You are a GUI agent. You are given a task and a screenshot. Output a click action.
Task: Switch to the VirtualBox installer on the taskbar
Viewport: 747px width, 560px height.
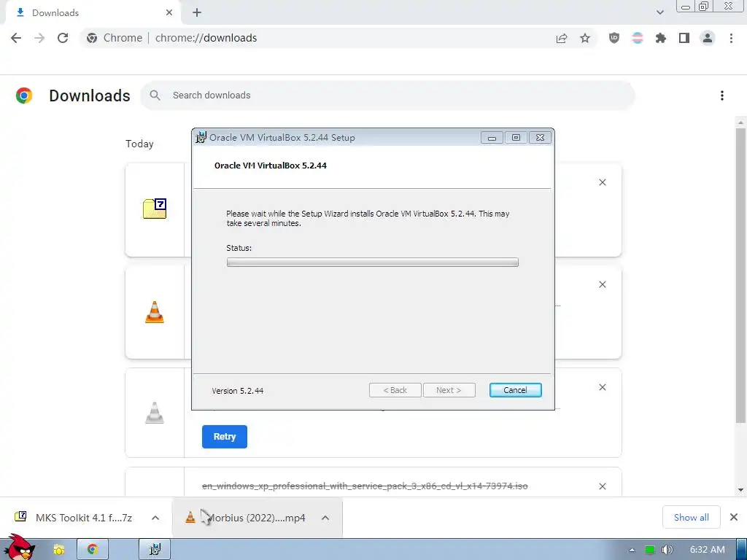pyautogui.click(x=155, y=550)
